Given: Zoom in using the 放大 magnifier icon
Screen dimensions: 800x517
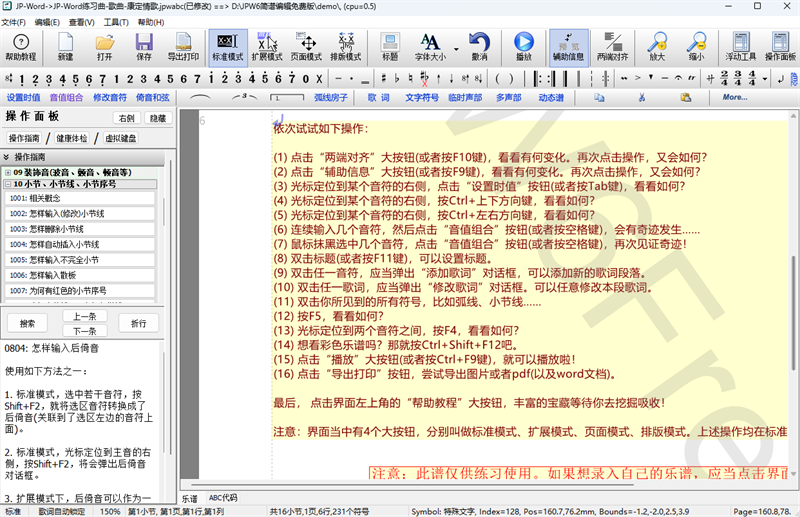Looking at the screenshot, I should click(x=657, y=46).
